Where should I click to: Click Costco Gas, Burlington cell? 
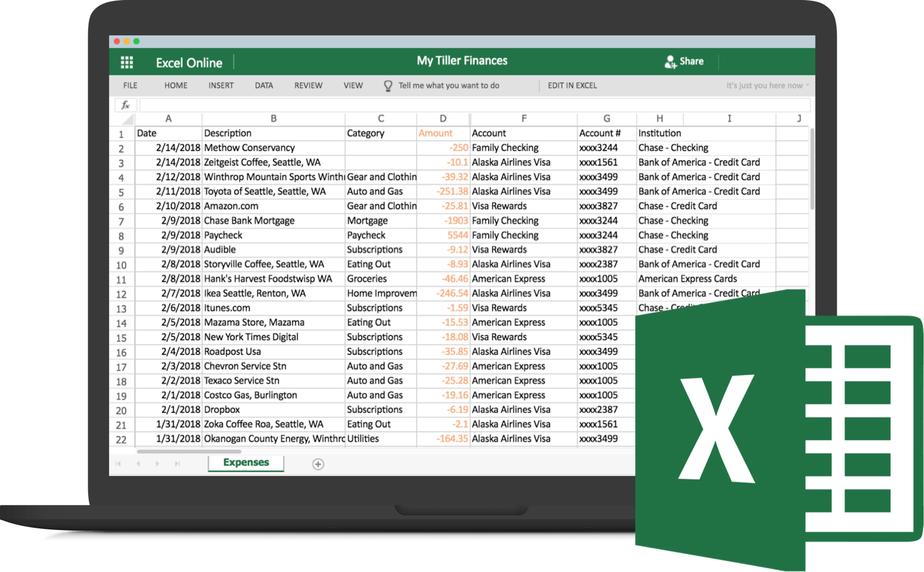coord(273,395)
